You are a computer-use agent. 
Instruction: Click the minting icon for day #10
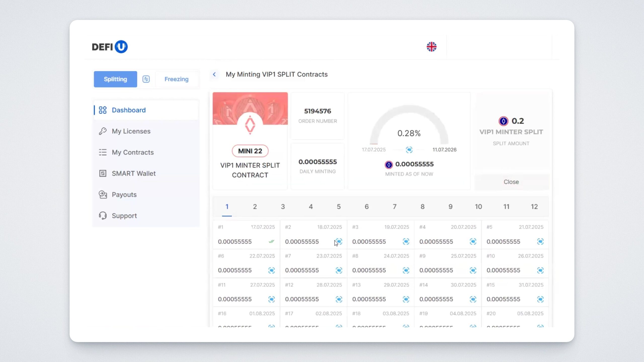540,270
